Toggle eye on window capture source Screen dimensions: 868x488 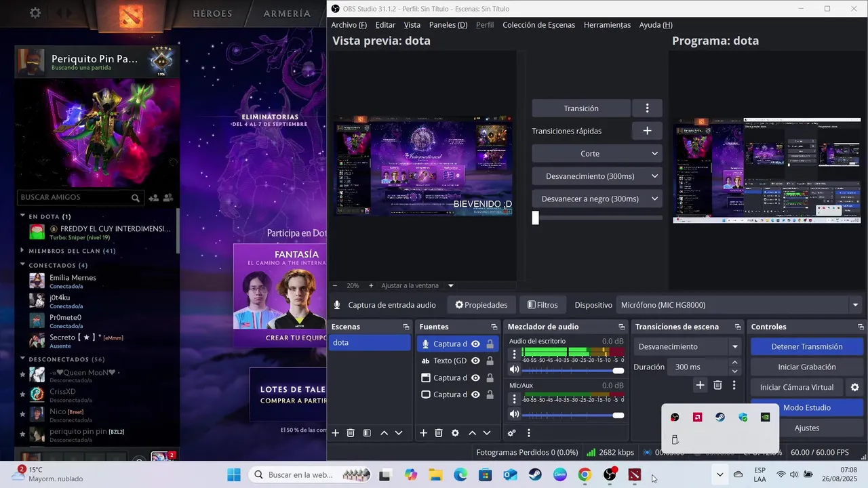pyautogui.click(x=475, y=378)
